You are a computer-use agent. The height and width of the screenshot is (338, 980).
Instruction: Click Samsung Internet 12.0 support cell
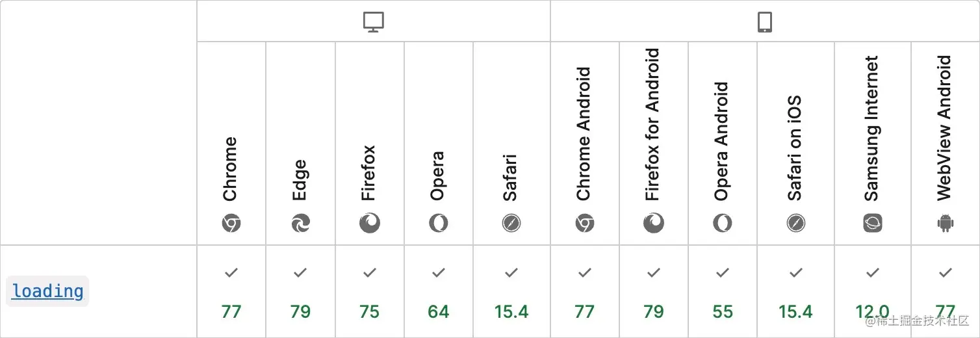point(873,291)
